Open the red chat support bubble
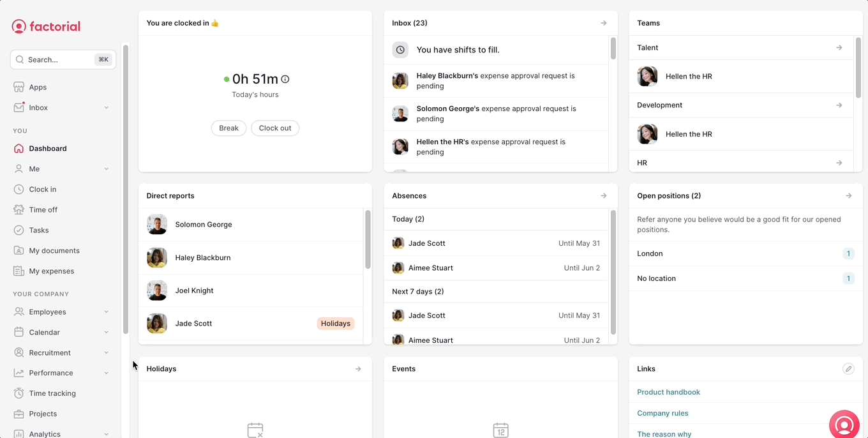This screenshot has height=438, width=868. click(x=844, y=425)
